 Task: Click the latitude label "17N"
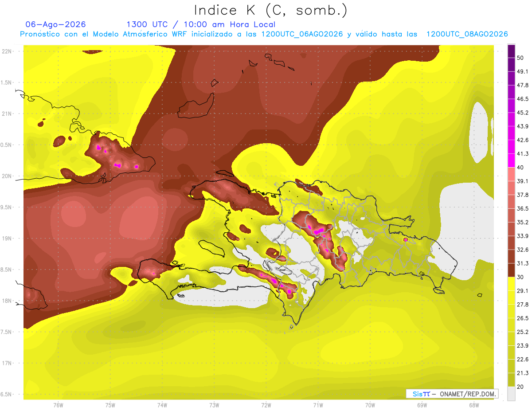click(x=7, y=363)
